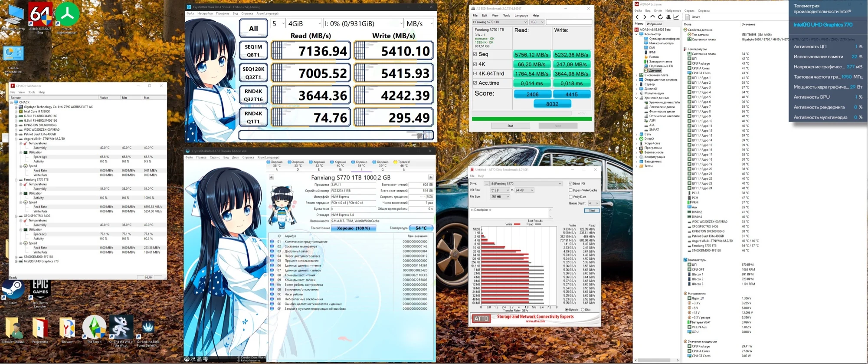This screenshot has width=868, height=364.
Task: Toggle the 4K-64Thrd checkbox in AS SSD
Action: click(x=475, y=73)
